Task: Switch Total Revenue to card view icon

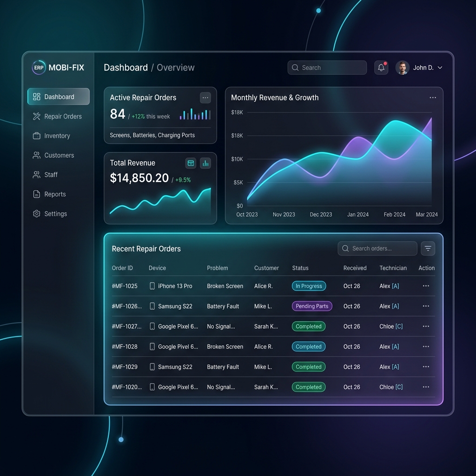Action: [x=191, y=163]
